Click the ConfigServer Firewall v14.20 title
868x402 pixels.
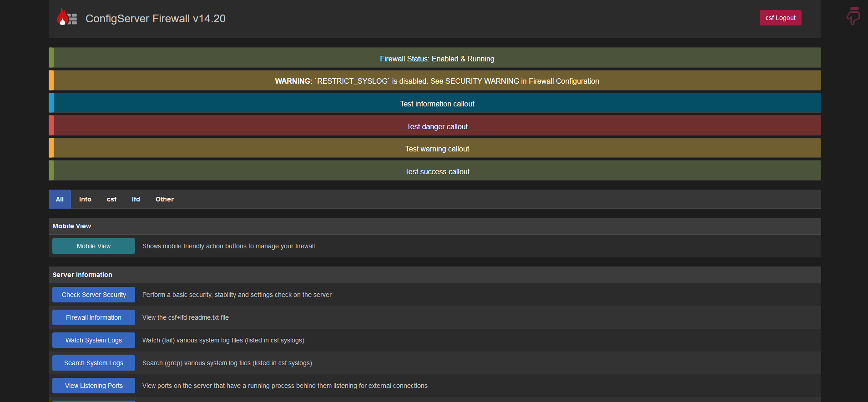tap(156, 19)
